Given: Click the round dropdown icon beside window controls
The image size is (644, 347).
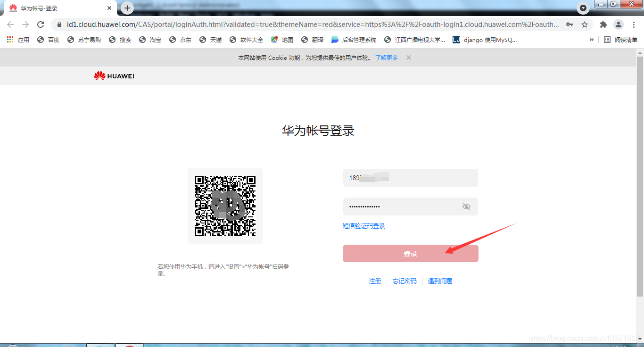Looking at the screenshot, I should tap(583, 8).
